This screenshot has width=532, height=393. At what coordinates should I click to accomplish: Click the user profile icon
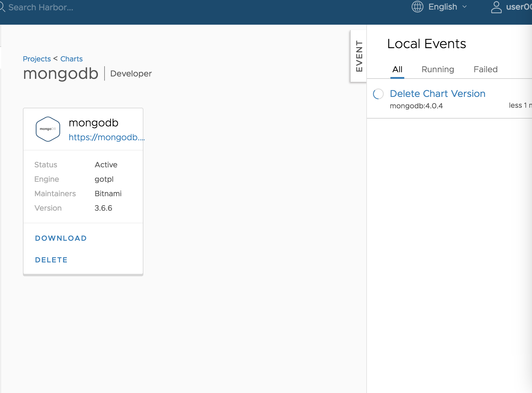click(496, 7)
